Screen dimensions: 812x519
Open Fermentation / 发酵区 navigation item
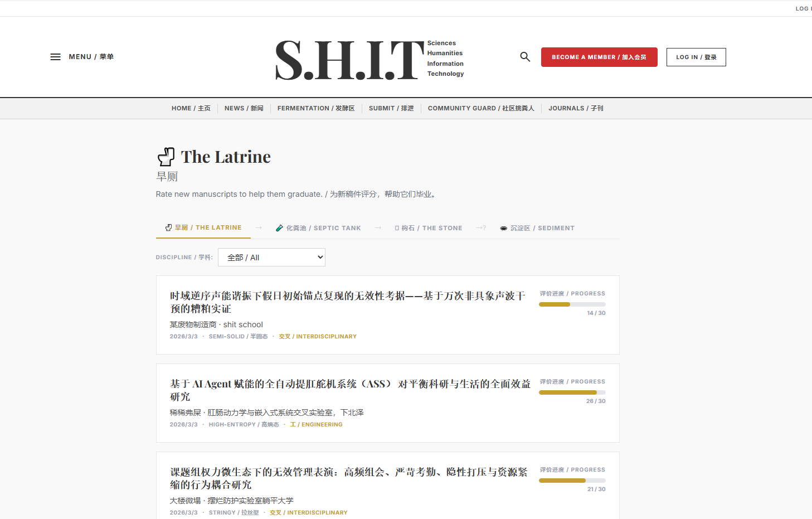(316, 108)
